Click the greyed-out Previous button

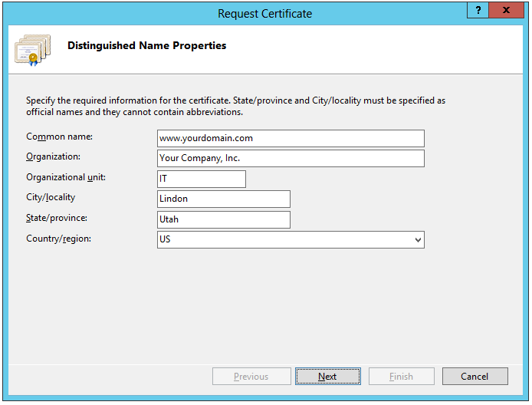[251, 377]
